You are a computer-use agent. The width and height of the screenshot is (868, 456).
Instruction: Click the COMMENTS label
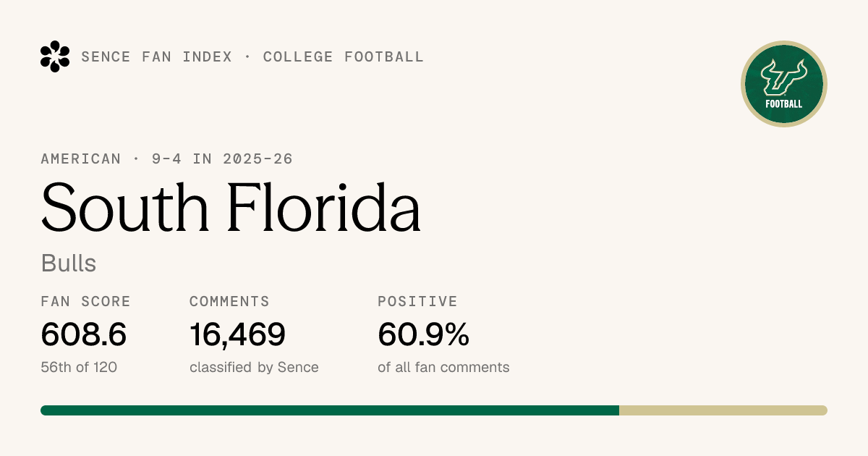click(229, 301)
